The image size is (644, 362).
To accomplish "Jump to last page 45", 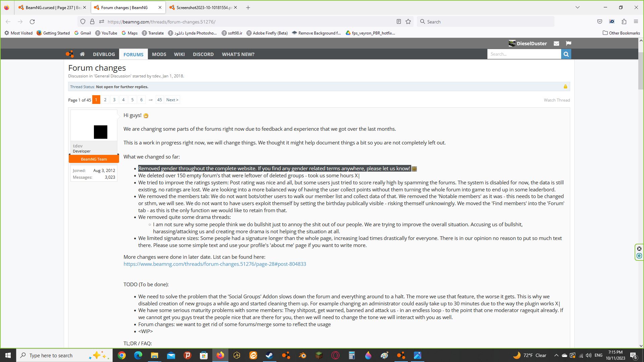I will pos(160,100).
